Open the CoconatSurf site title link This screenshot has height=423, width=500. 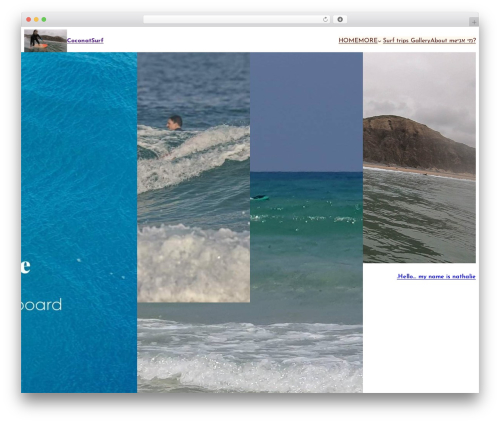pos(85,41)
